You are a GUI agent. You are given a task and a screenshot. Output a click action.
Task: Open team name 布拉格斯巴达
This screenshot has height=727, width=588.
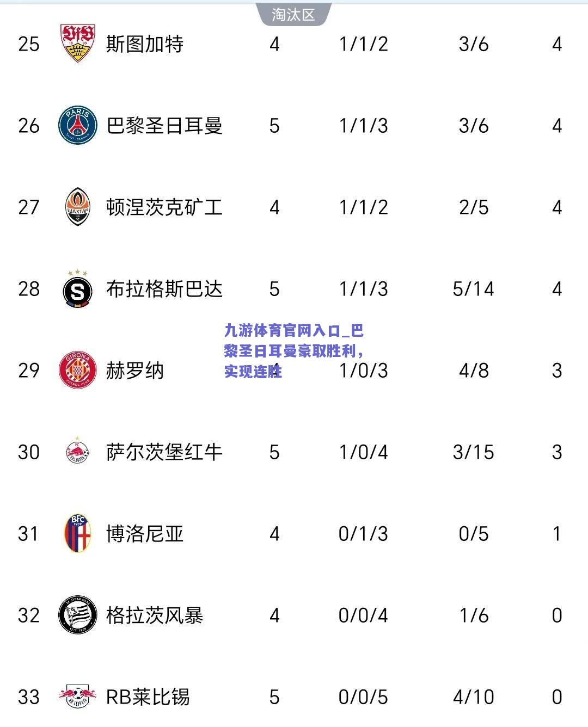[x=164, y=289]
